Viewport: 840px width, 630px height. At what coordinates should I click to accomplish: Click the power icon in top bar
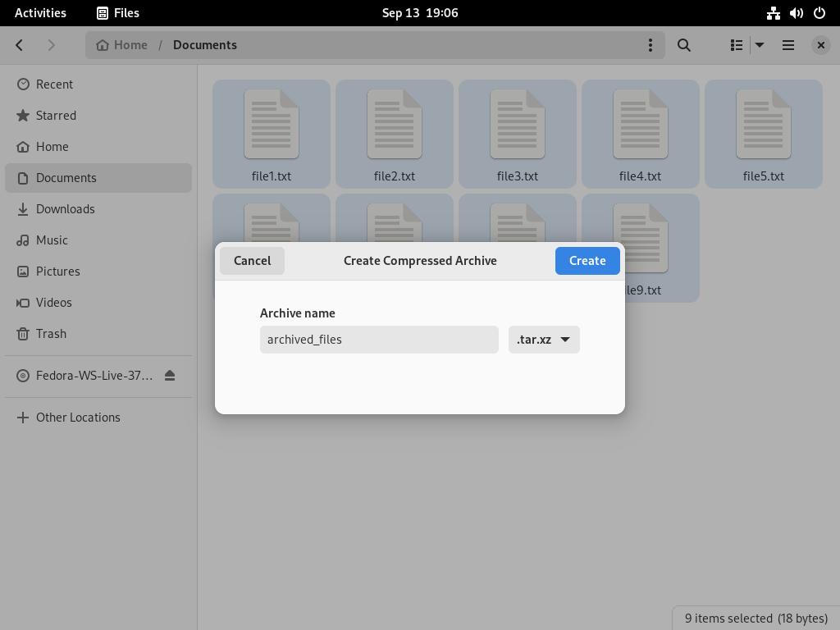tap(819, 13)
